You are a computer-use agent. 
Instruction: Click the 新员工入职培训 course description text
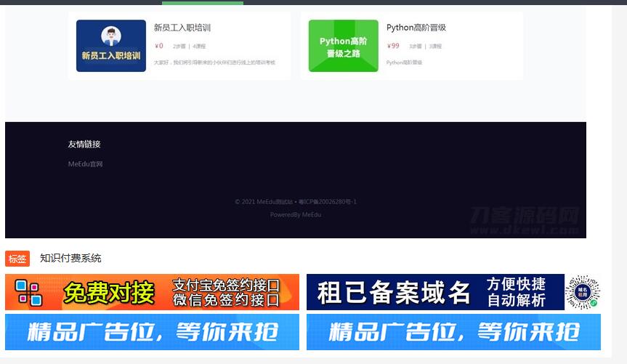click(215, 62)
